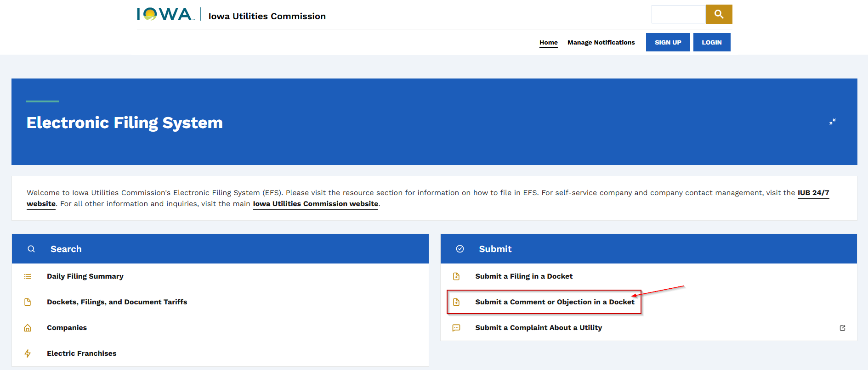Click the file icon beside Submit a Comment

[456, 302]
